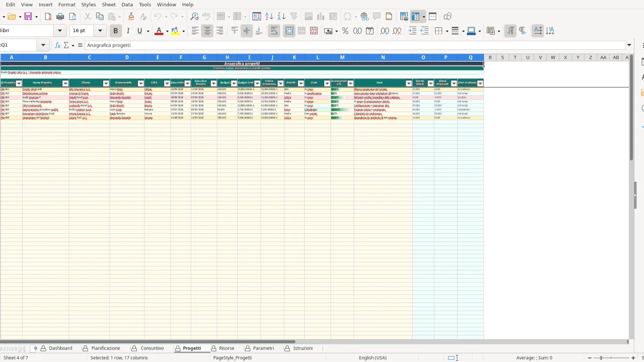This screenshot has height=362, width=644.
Task: Open the Stato column filter dropdown
Action: [327, 83]
